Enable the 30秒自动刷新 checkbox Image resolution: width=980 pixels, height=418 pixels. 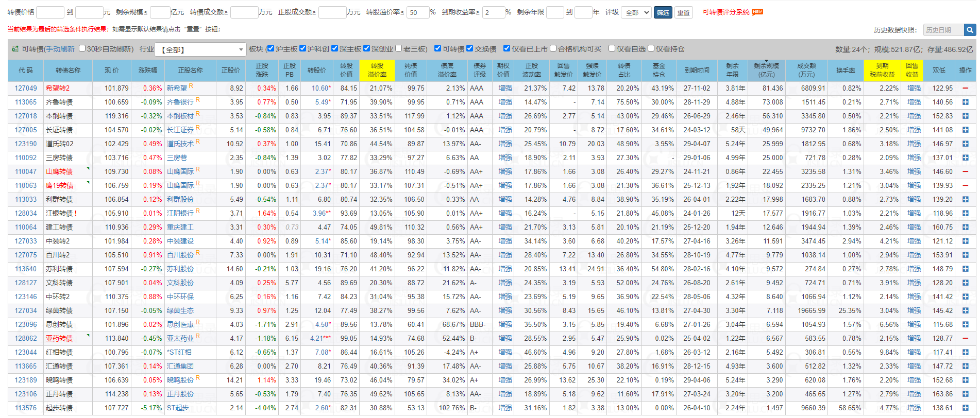pyautogui.click(x=82, y=48)
